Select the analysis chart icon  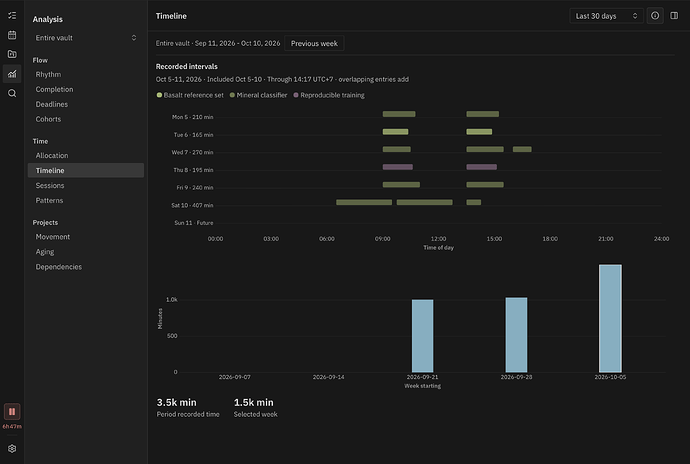[x=12, y=74]
